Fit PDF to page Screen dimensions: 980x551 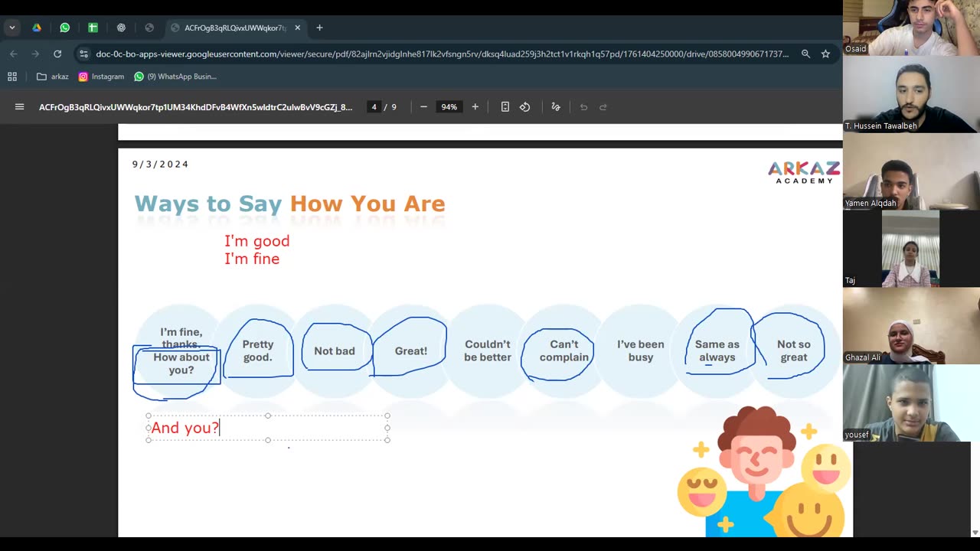[505, 107]
